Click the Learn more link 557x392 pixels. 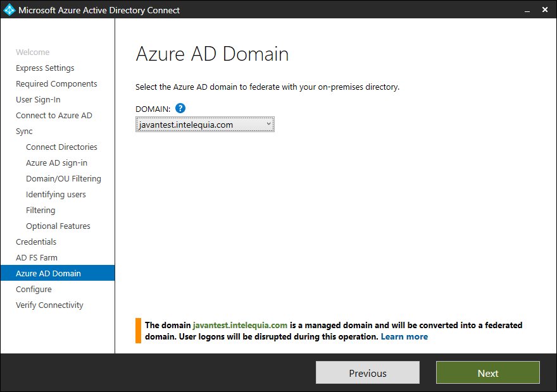[404, 336]
